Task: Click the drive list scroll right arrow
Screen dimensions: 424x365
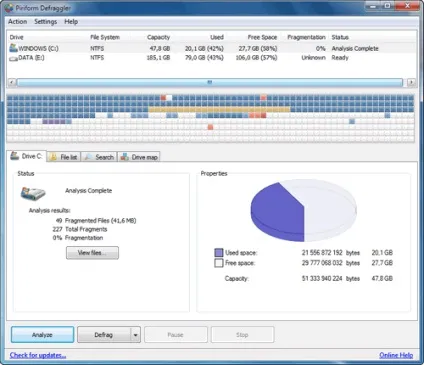Action: click(411, 82)
